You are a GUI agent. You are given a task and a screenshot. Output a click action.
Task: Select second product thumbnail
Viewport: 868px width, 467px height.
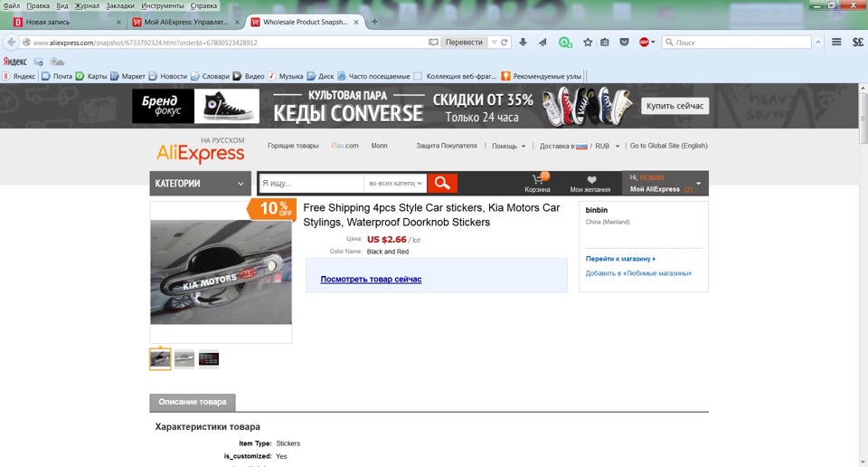[x=184, y=359]
